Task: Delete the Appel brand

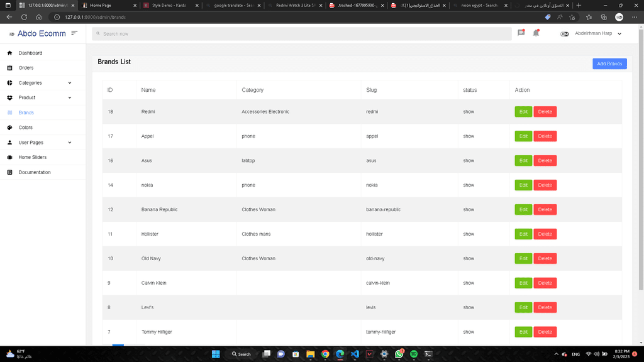Action: (545, 136)
